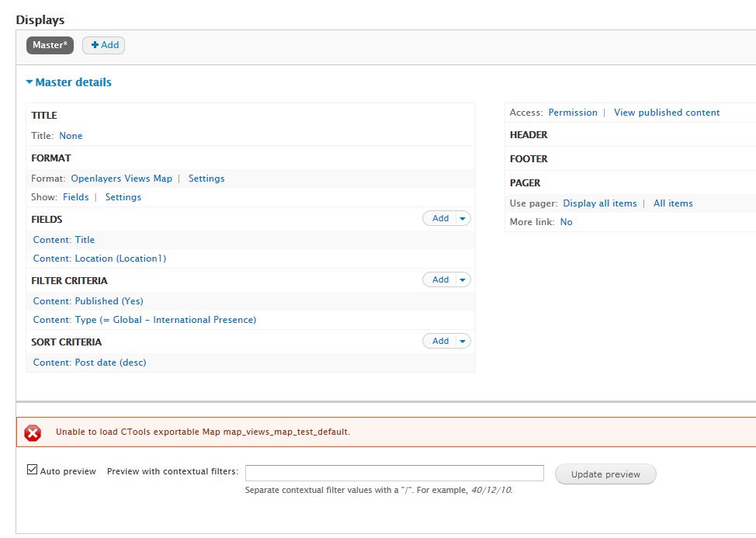This screenshot has height=538, width=756.
Task: Select the Master display tab
Action: coord(50,45)
